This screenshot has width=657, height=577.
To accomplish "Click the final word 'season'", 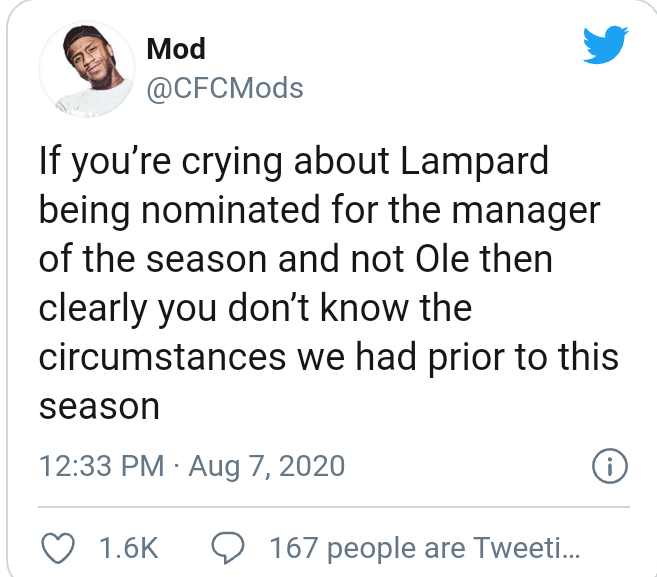I will click(x=99, y=406).
